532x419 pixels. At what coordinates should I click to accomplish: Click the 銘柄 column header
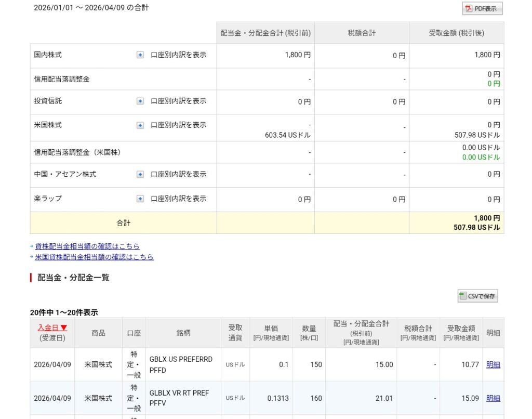pos(183,333)
